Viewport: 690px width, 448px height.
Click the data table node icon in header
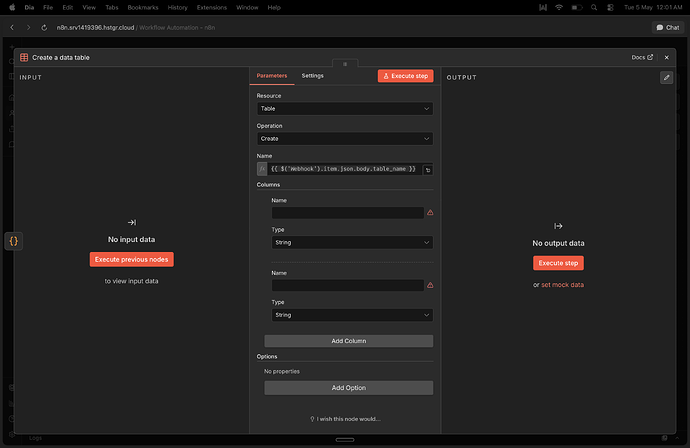24,58
